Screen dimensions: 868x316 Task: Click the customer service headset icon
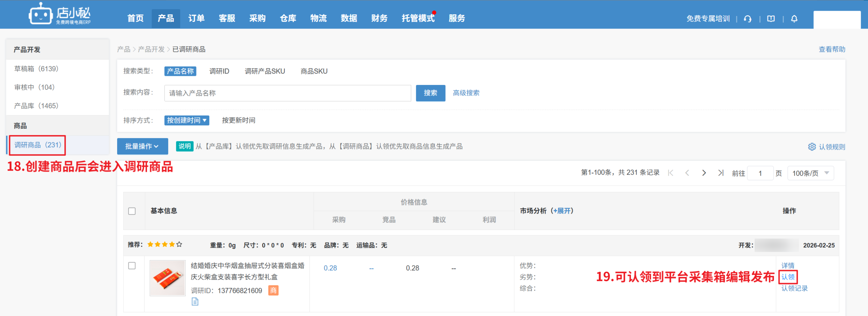coord(748,19)
